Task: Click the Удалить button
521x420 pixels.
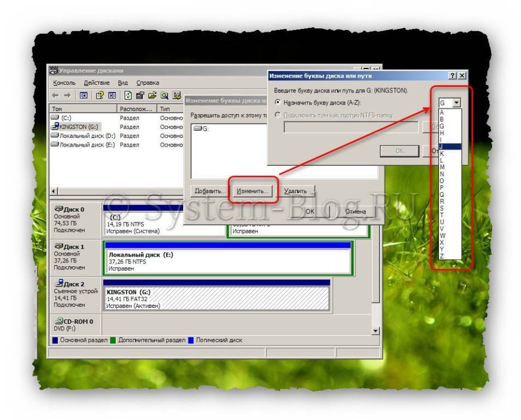Action: [295, 191]
